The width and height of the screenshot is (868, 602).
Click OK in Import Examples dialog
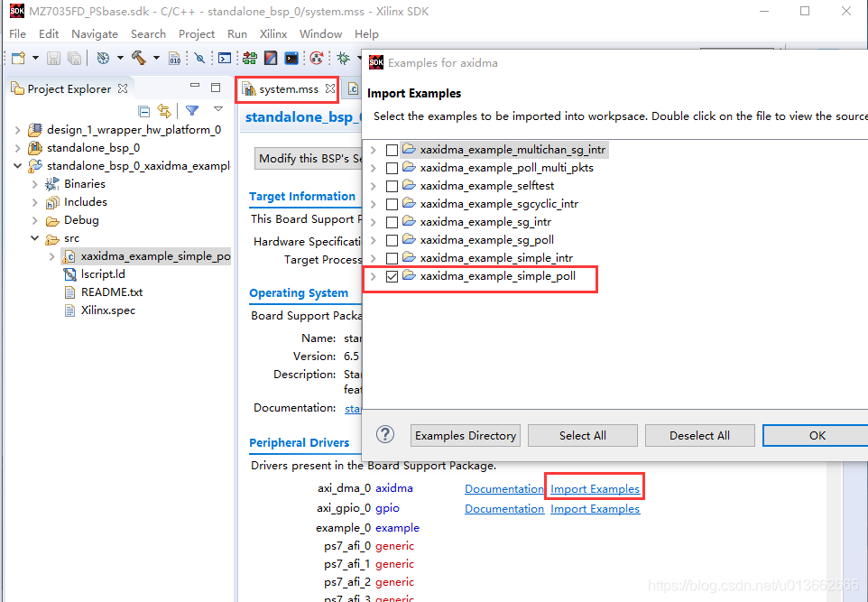pyautogui.click(x=817, y=436)
